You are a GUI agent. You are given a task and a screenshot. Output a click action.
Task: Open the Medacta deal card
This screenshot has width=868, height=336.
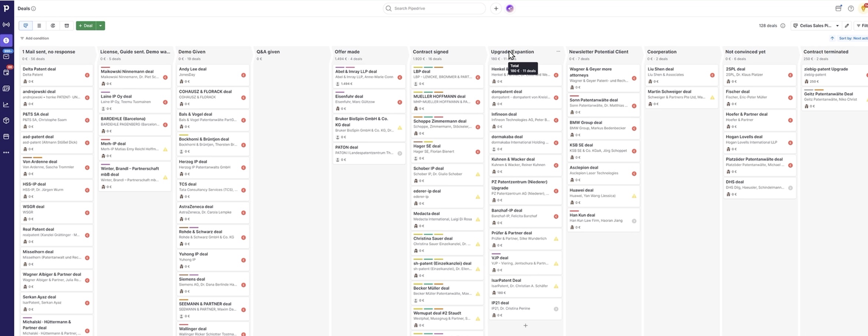pos(447,219)
